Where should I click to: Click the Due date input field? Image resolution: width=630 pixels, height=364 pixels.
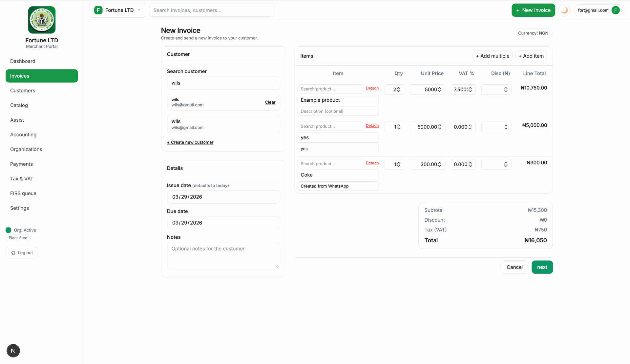(223, 223)
